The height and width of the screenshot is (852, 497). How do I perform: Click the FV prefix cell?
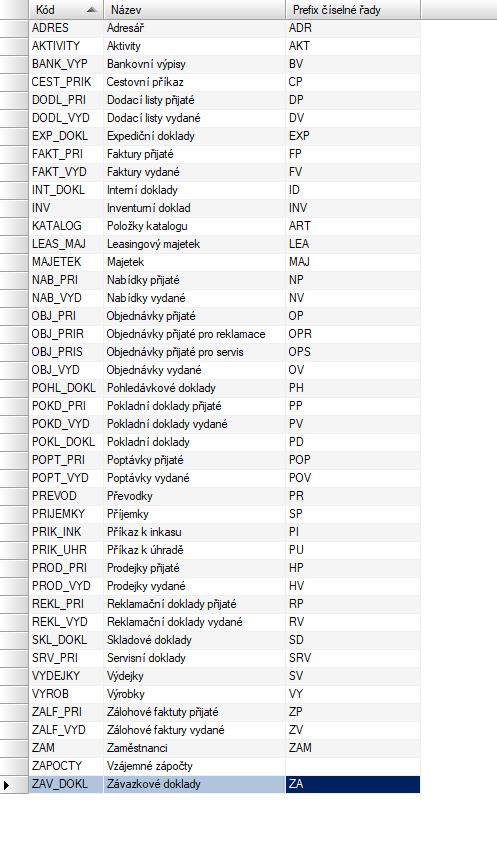(353, 172)
